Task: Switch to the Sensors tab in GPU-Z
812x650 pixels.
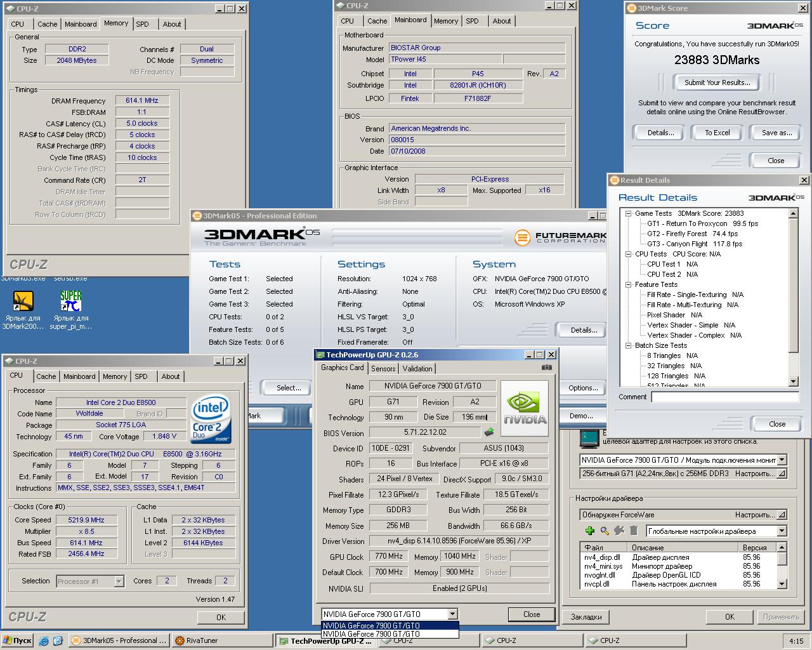Action: click(383, 368)
